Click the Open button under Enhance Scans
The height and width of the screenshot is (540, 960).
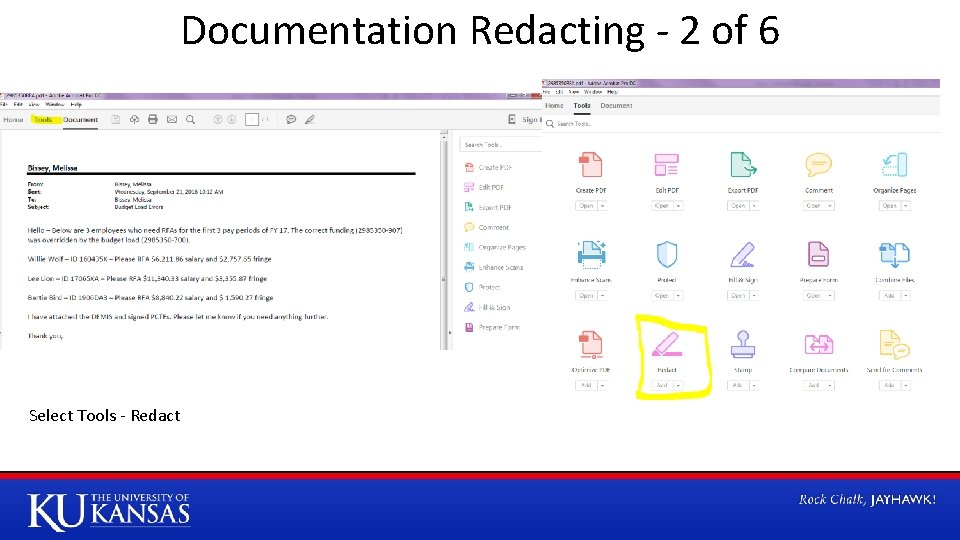587,296
